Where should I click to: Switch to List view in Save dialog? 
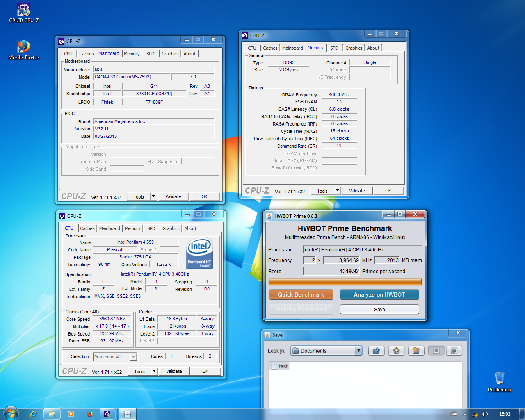tap(436, 351)
